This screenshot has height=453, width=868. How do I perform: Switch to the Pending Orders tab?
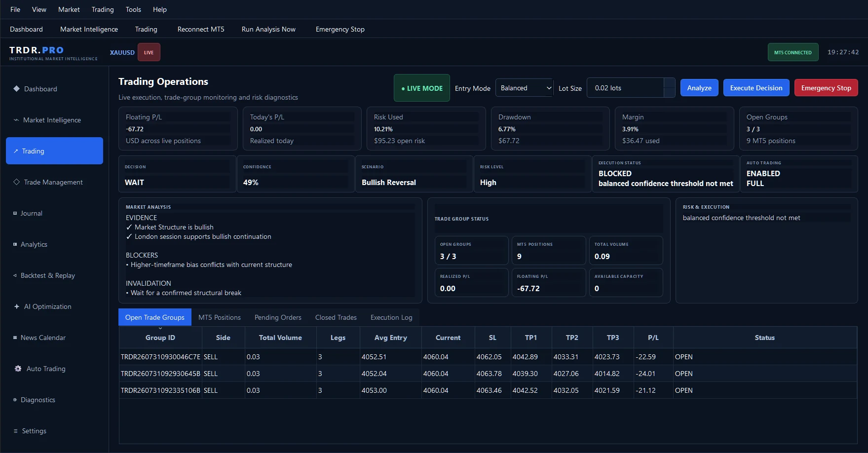278,317
